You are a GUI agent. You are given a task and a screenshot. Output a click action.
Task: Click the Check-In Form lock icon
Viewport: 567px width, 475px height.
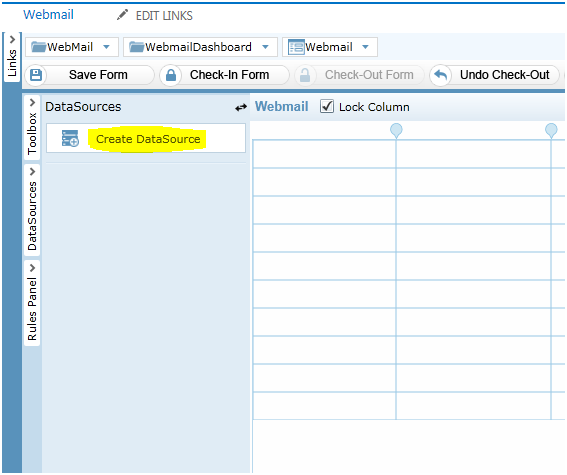(171, 75)
